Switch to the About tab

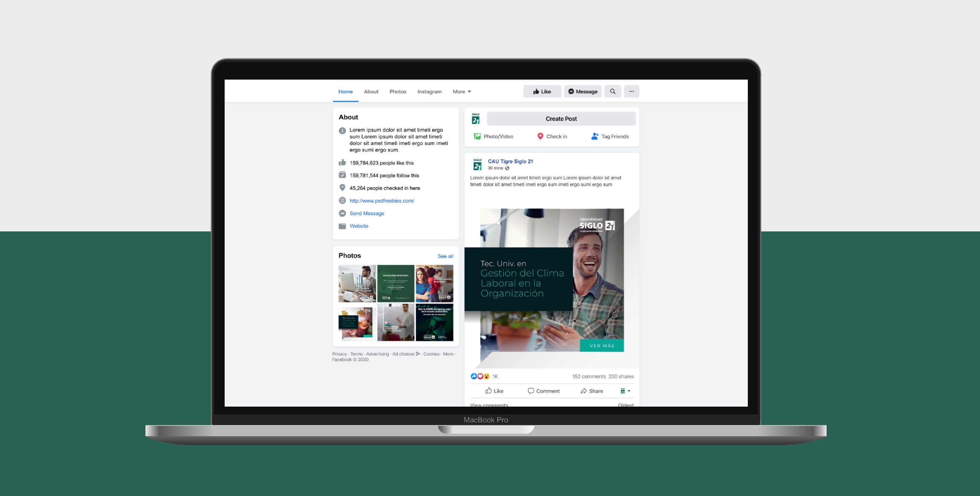click(371, 92)
